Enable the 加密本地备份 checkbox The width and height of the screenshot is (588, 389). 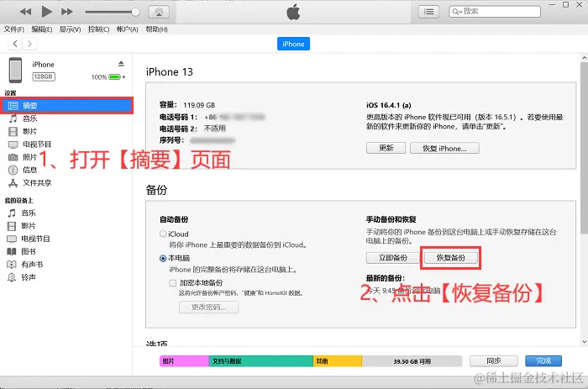[x=172, y=283]
